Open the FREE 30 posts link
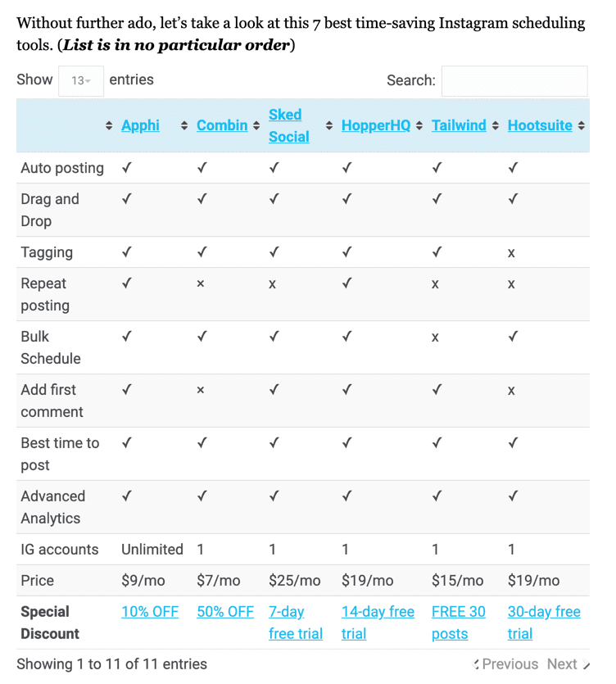 458,623
